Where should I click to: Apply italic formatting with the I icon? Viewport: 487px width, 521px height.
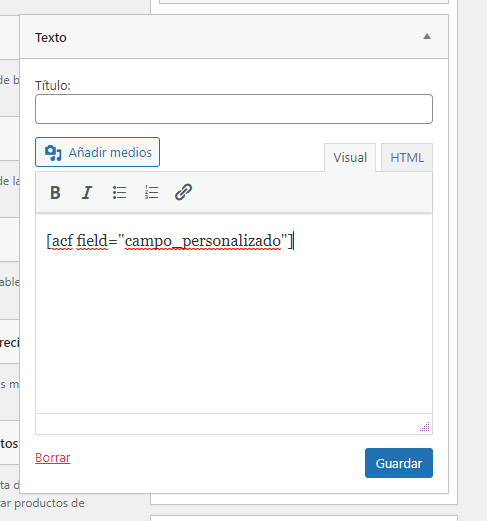[x=87, y=192]
